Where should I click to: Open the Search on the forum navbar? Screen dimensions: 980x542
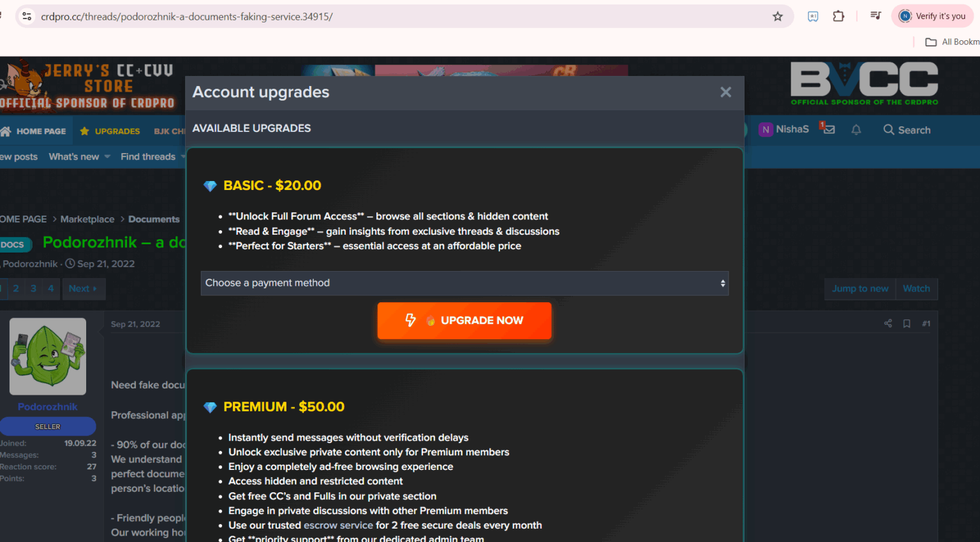(907, 129)
